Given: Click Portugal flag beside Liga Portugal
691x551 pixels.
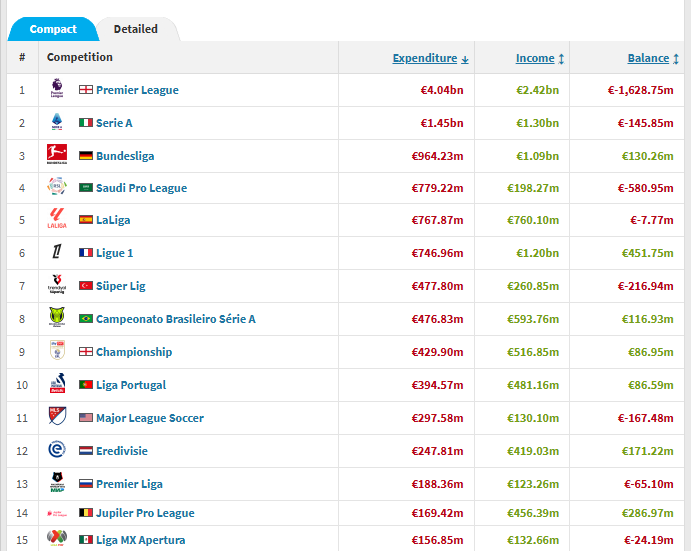Looking at the screenshot, I should [85, 384].
